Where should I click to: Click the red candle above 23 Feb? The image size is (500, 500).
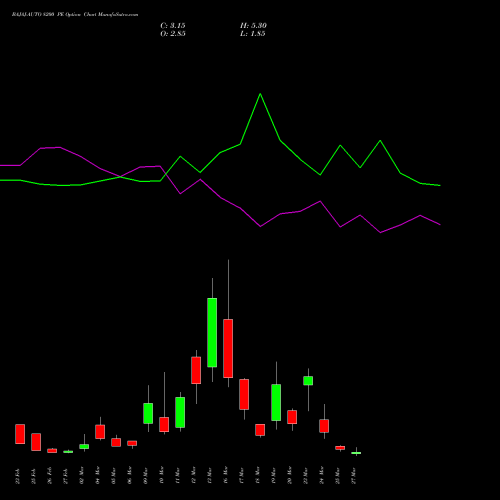coord(20,434)
